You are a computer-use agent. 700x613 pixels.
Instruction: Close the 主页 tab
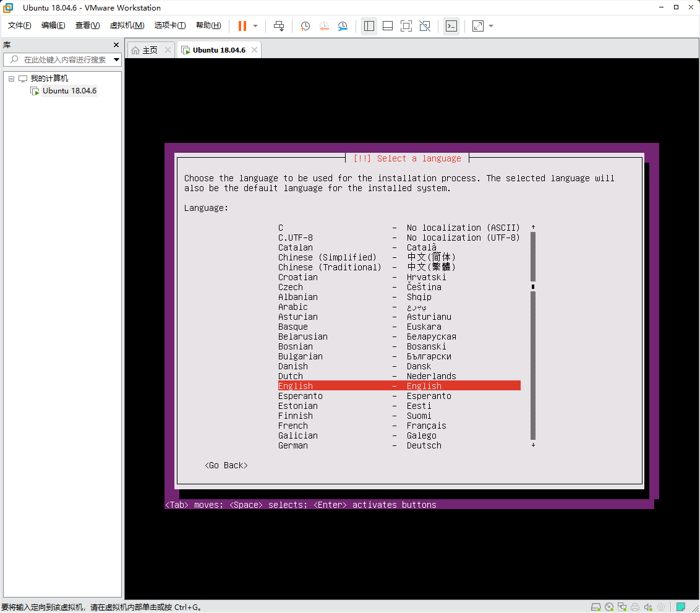point(168,50)
